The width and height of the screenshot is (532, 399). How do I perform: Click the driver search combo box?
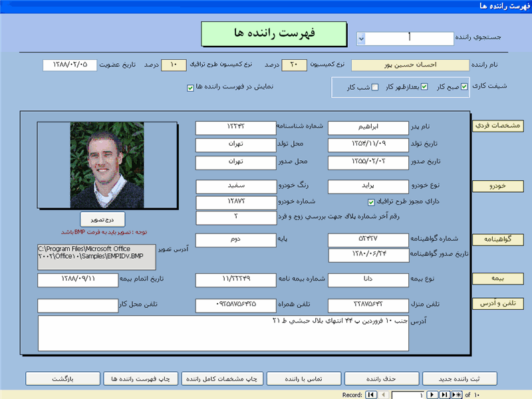(405, 39)
